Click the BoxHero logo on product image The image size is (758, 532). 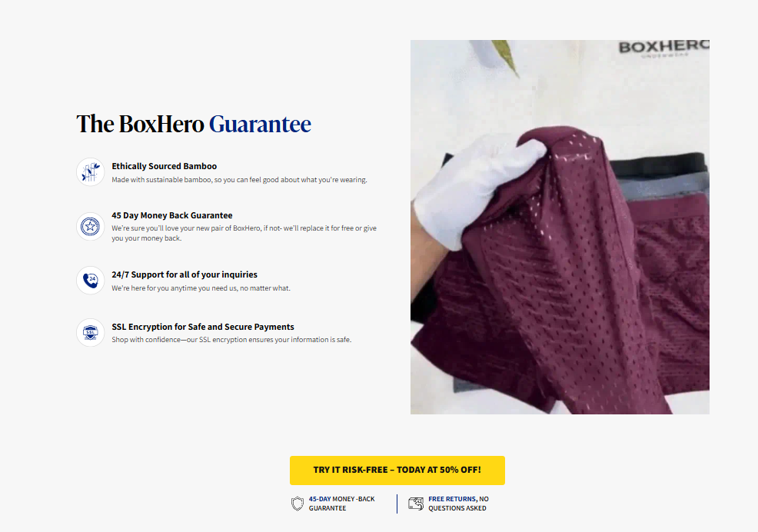[663, 48]
